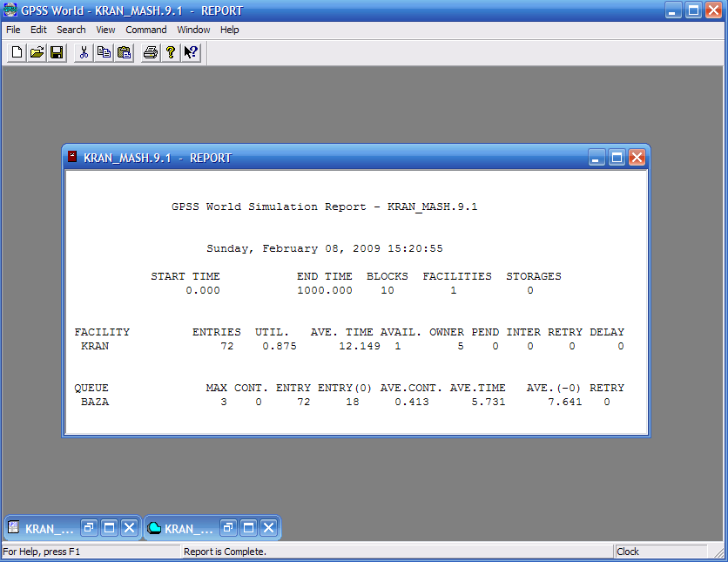Click the UTIL. value 0.875
The height and width of the screenshot is (562, 728).
[280, 346]
